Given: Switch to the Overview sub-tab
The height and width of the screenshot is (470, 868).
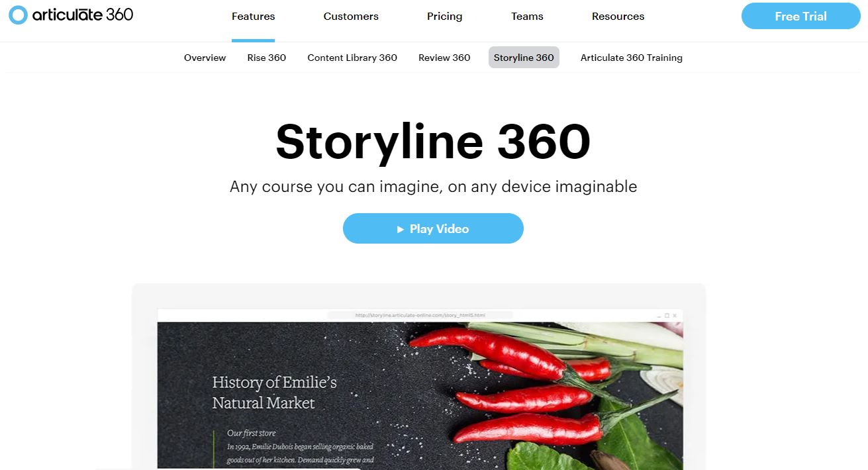Looking at the screenshot, I should click(205, 58).
